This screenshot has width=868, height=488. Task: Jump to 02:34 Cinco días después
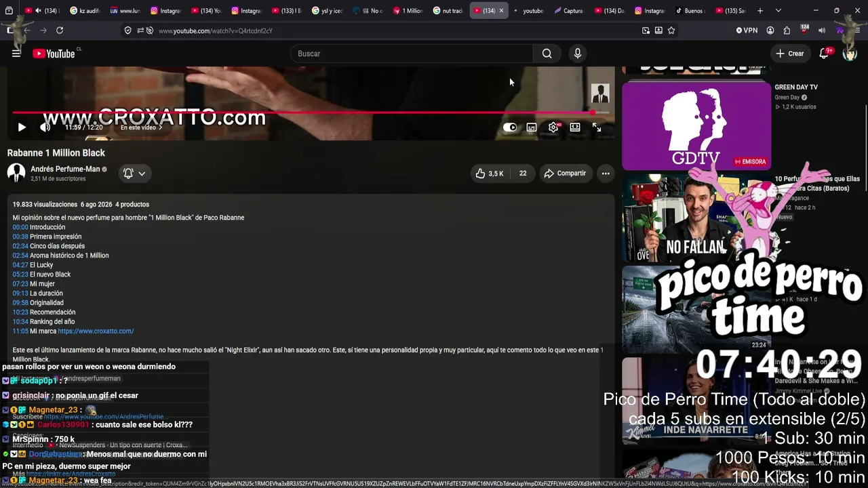point(20,246)
